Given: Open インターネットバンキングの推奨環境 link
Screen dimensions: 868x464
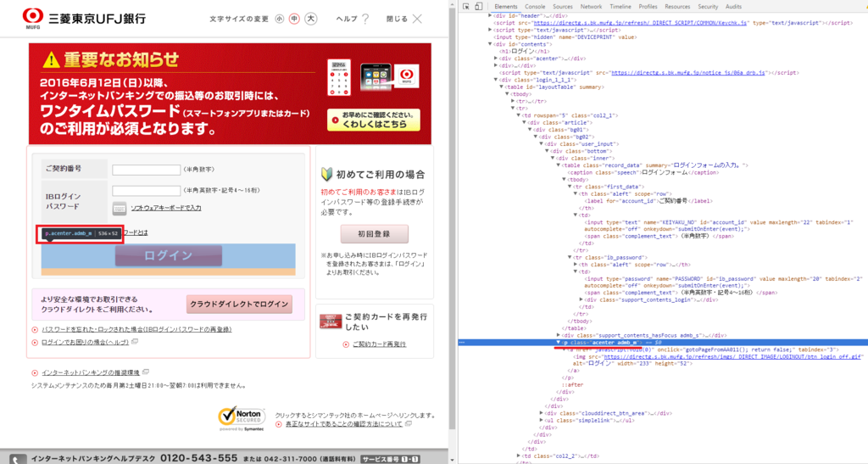Looking at the screenshot, I should (x=91, y=372).
